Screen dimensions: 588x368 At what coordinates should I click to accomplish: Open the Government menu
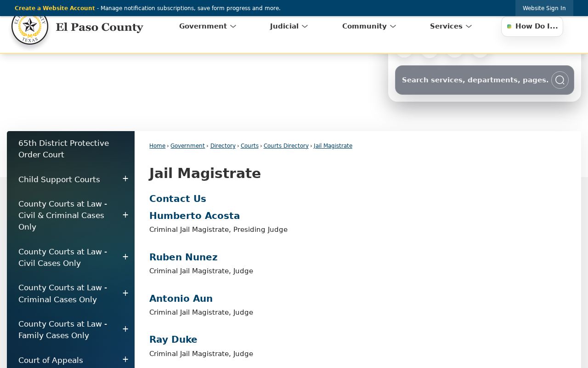(208, 26)
